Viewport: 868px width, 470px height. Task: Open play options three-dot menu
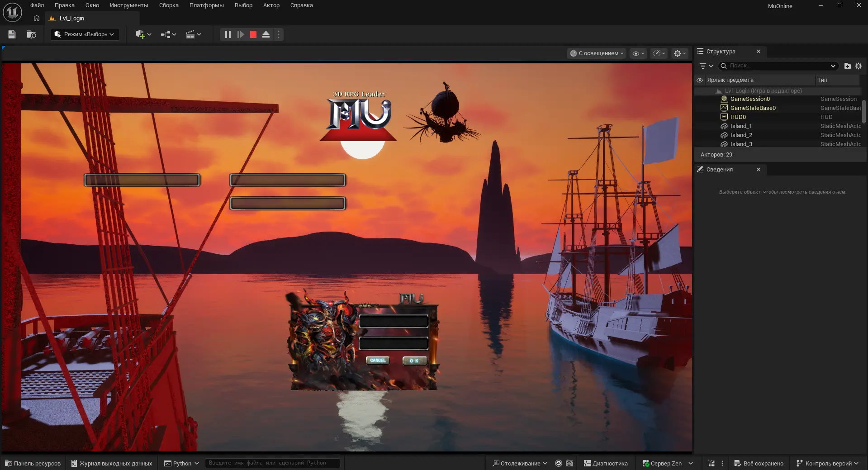[279, 34]
